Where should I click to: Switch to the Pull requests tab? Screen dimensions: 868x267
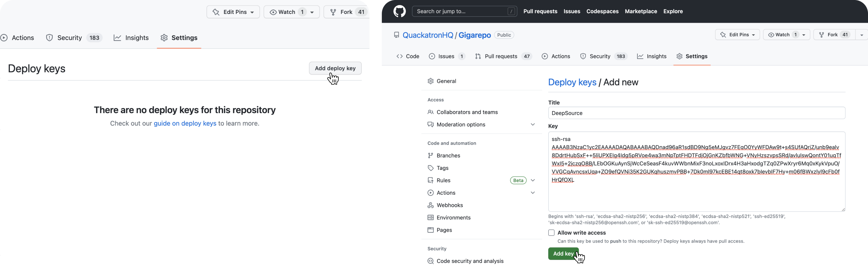coord(504,56)
